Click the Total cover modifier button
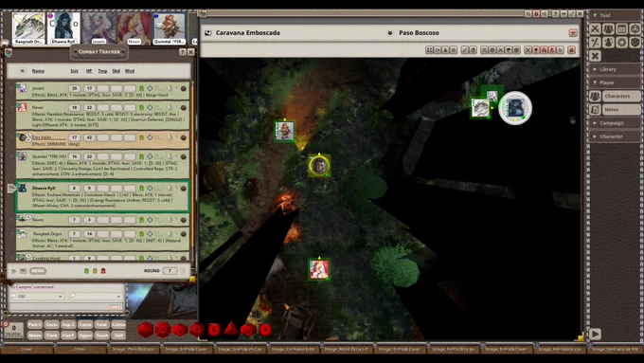The height and width of the screenshot is (363, 644). pyautogui.click(x=102, y=324)
